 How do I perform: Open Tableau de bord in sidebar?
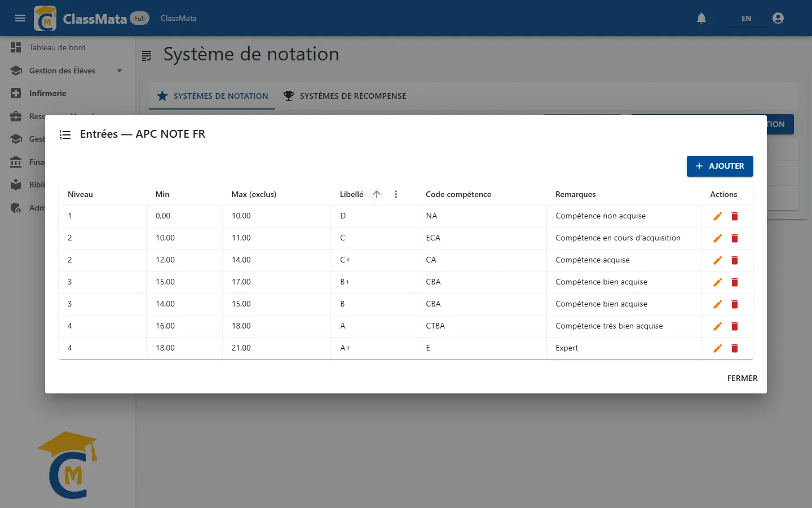[x=68, y=48]
